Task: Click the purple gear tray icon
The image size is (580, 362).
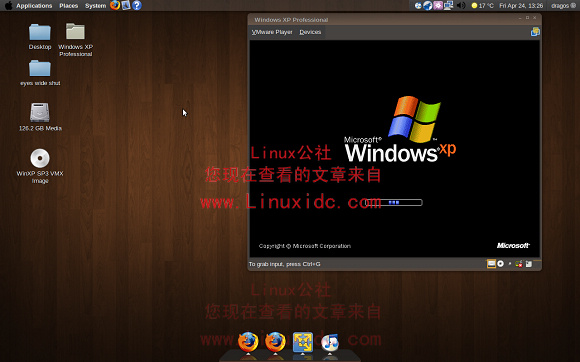Action: 438,6
